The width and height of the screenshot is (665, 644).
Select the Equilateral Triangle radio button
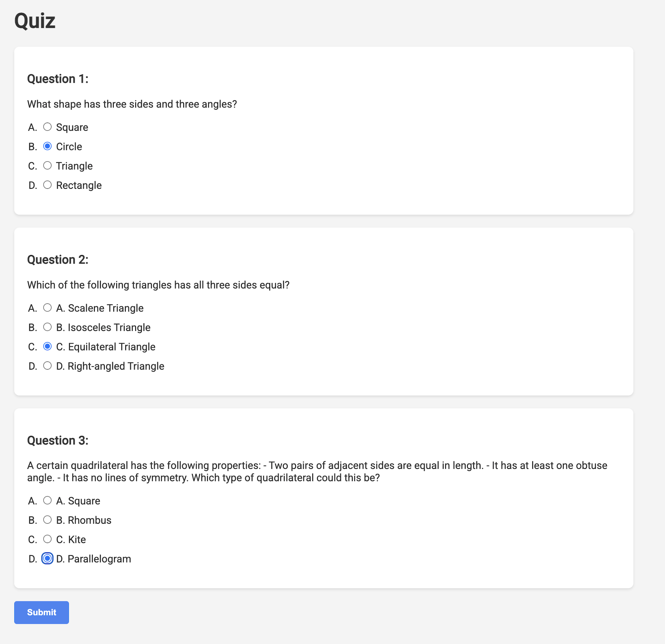(x=48, y=346)
